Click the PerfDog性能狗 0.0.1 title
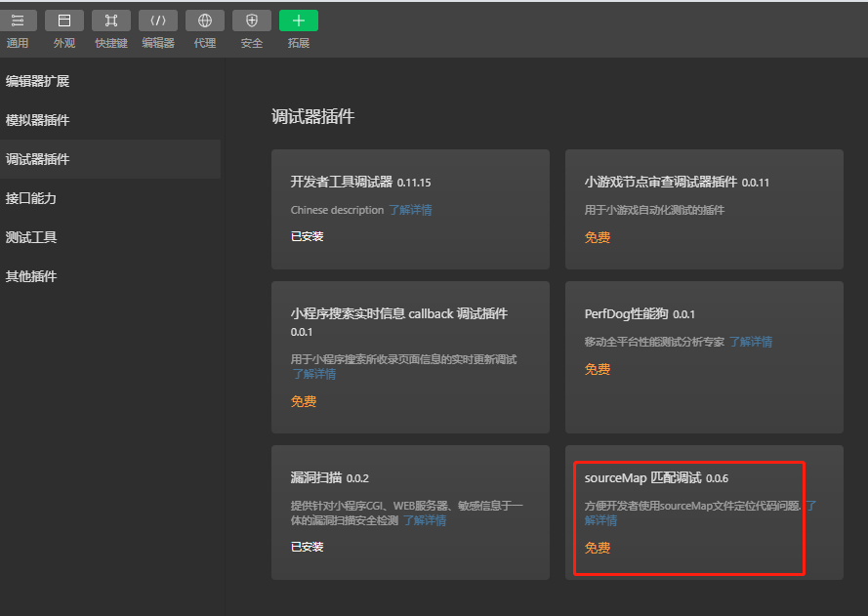Viewport: 868px width, 616px height. [640, 313]
